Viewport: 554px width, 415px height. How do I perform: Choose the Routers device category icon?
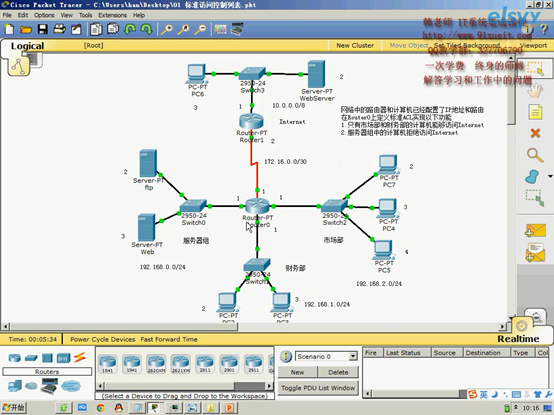coord(14,358)
